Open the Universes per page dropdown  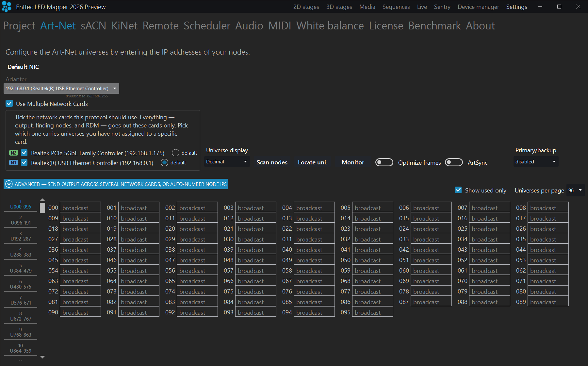tap(575, 191)
